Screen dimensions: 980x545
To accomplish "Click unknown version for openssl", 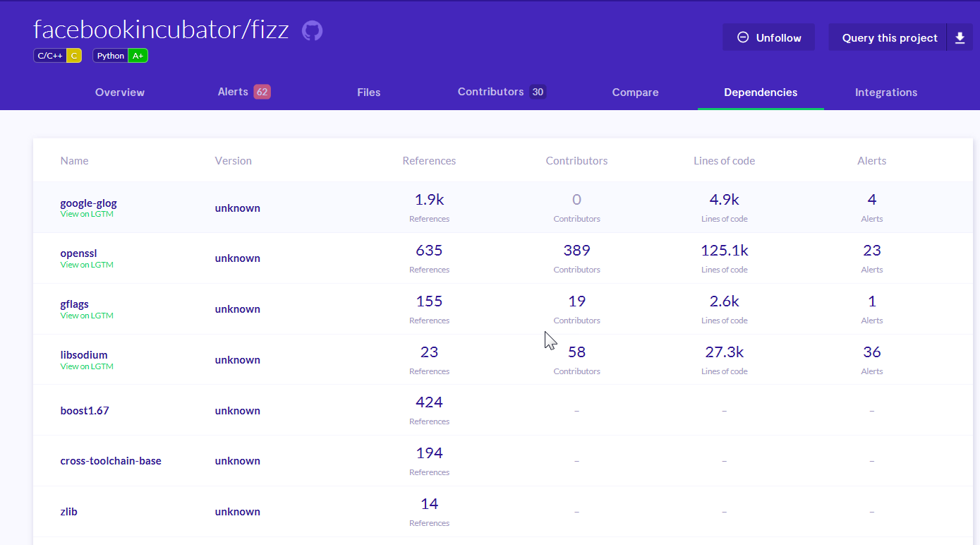I will [x=238, y=258].
